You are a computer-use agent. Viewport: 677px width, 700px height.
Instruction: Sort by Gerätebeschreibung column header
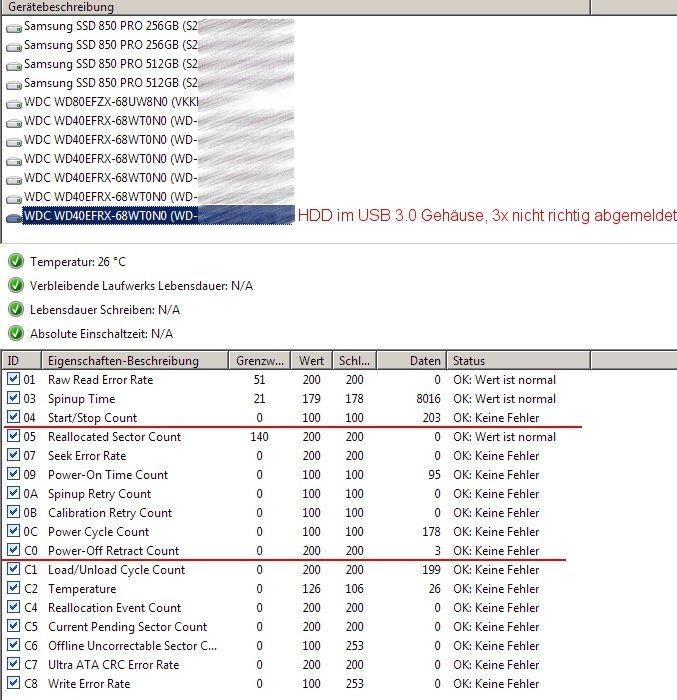tap(296, 7)
